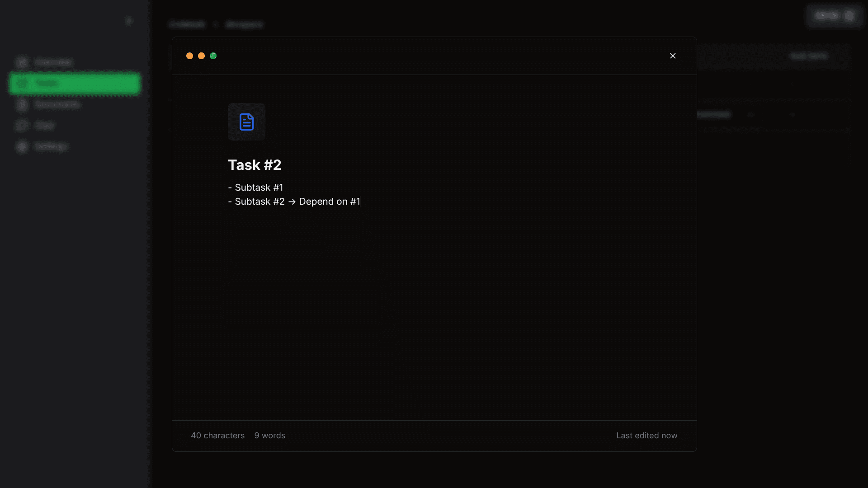Click the leftmost orange traffic light dot
This screenshot has width=868, height=488.
coord(189,56)
